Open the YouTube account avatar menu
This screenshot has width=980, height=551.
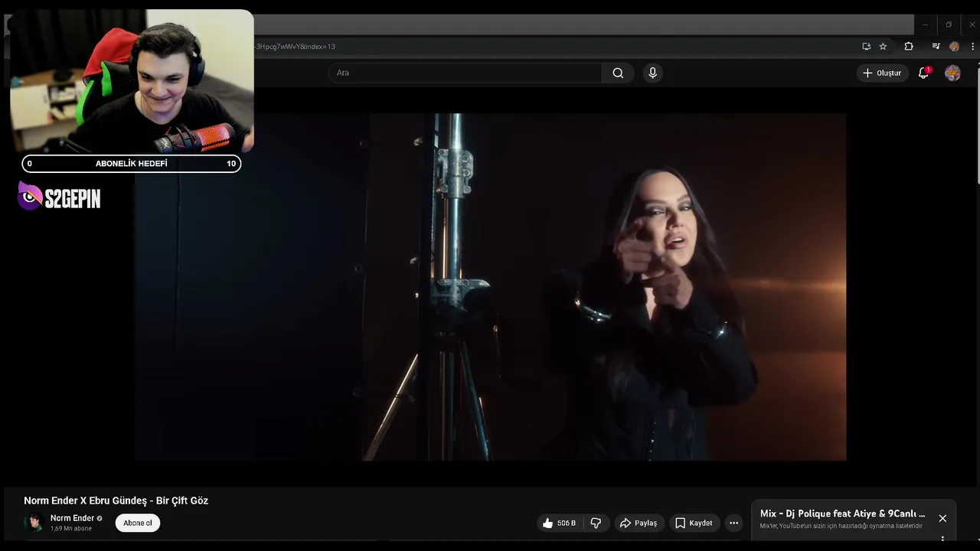click(952, 73)
